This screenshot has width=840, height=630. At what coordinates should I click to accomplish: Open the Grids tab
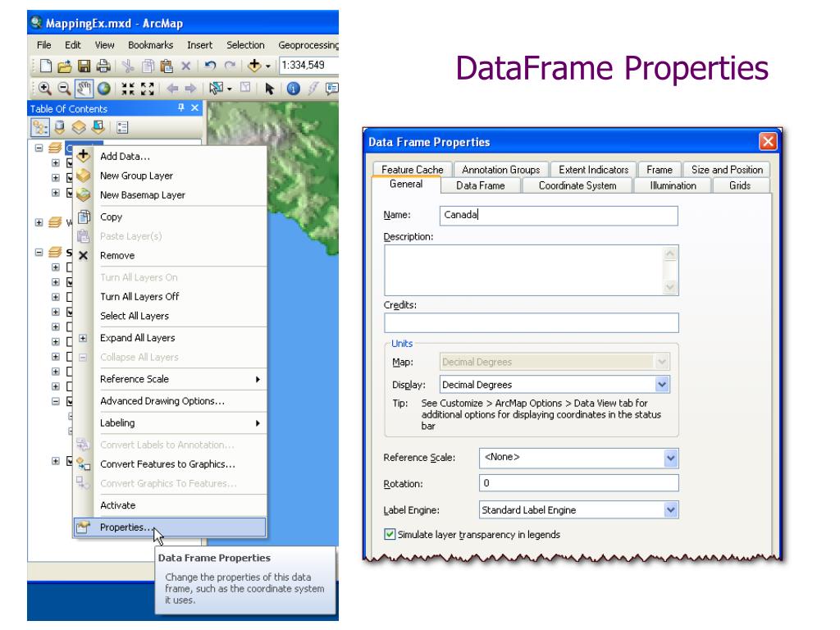pos(740,185)
